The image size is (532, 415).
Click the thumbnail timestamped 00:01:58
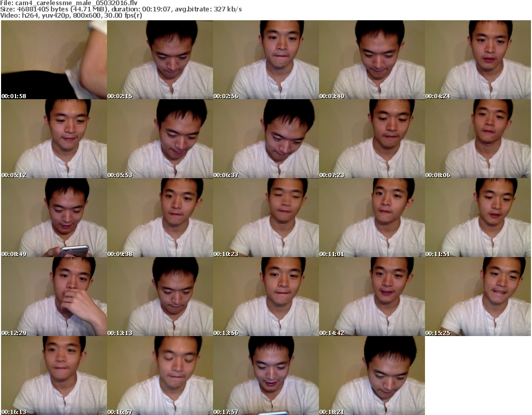click(x=54, y=60)
